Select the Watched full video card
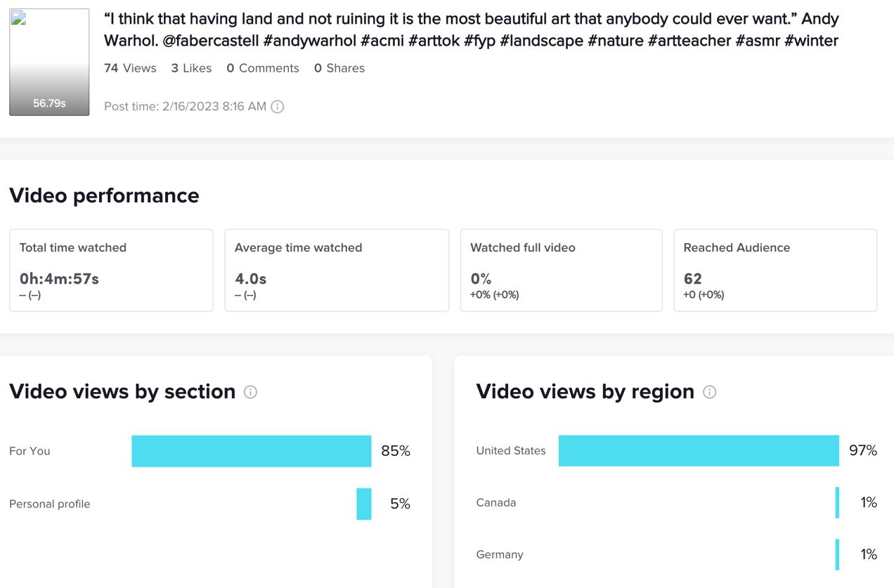Viewport: 894px width, 588px height. click(x=561, y=270)
